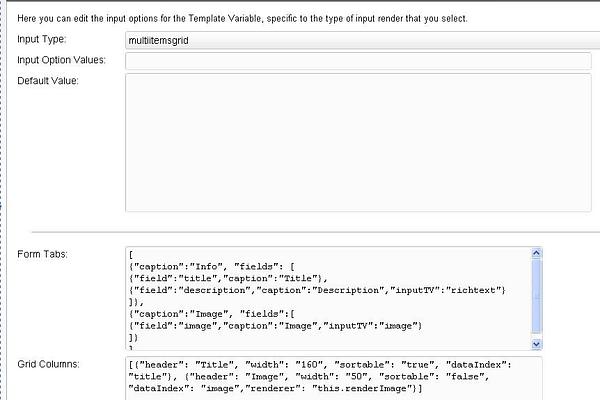Click the Default Value label

[x=48, y=81]
